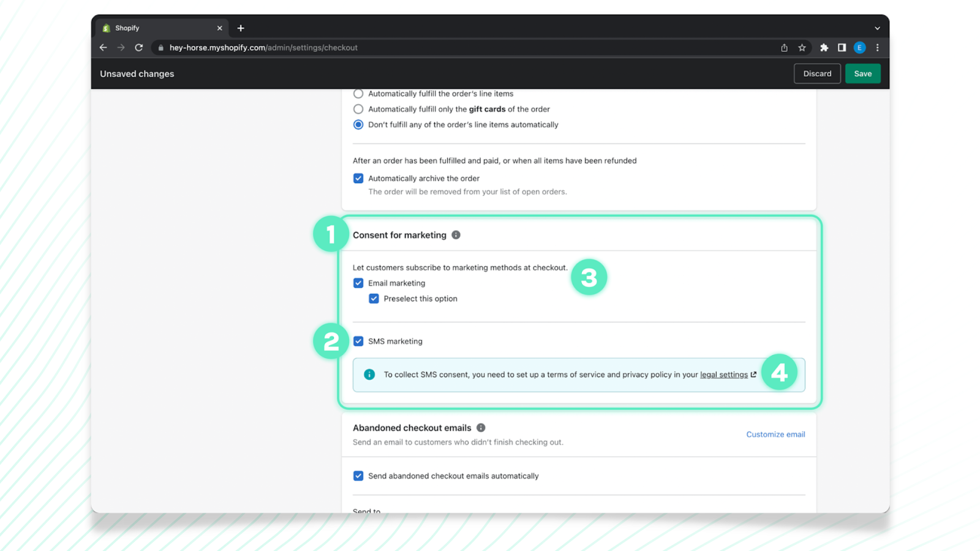Open the Chrome profile avatar
This screenshot has width=980, height=551.
(859, 48)
